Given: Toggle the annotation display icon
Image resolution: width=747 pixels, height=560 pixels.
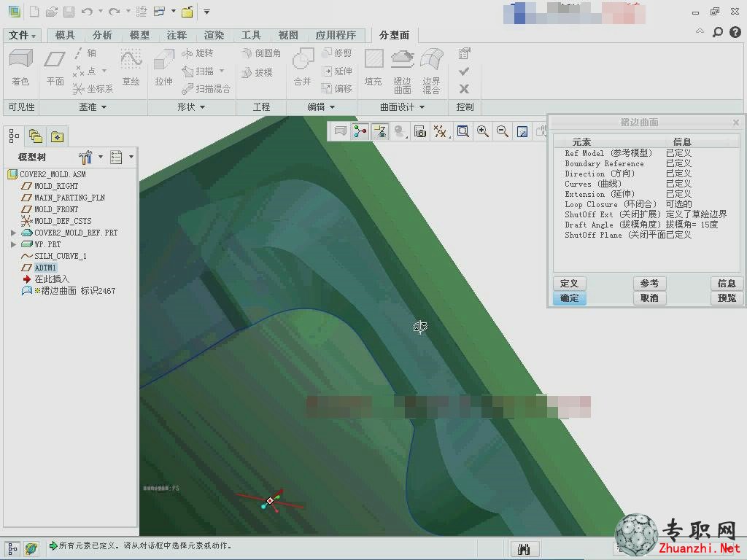Looking at the screenshot, I should (380, 131).
